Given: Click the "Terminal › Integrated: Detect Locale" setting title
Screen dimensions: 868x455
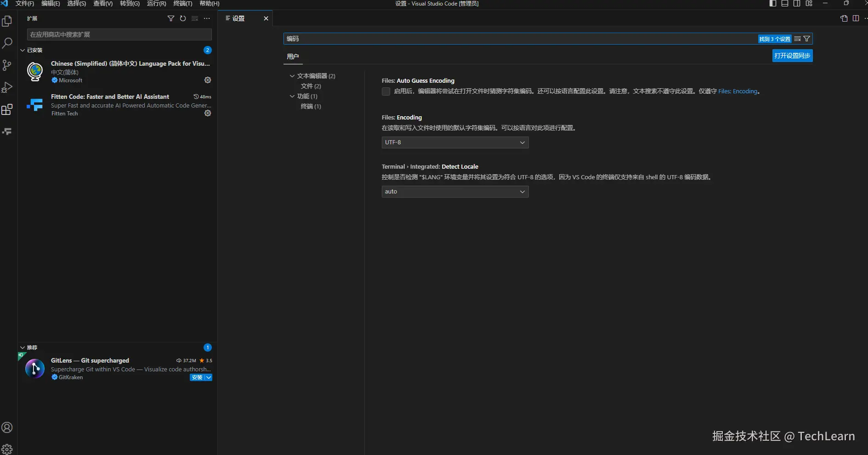Looking at the screenshot, I should point(430,167).
